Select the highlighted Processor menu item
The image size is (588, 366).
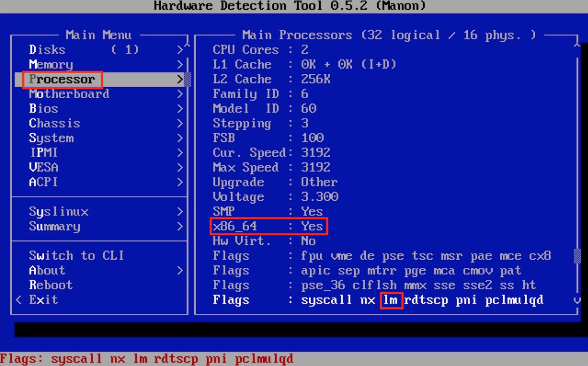click(x=62, y=79)
